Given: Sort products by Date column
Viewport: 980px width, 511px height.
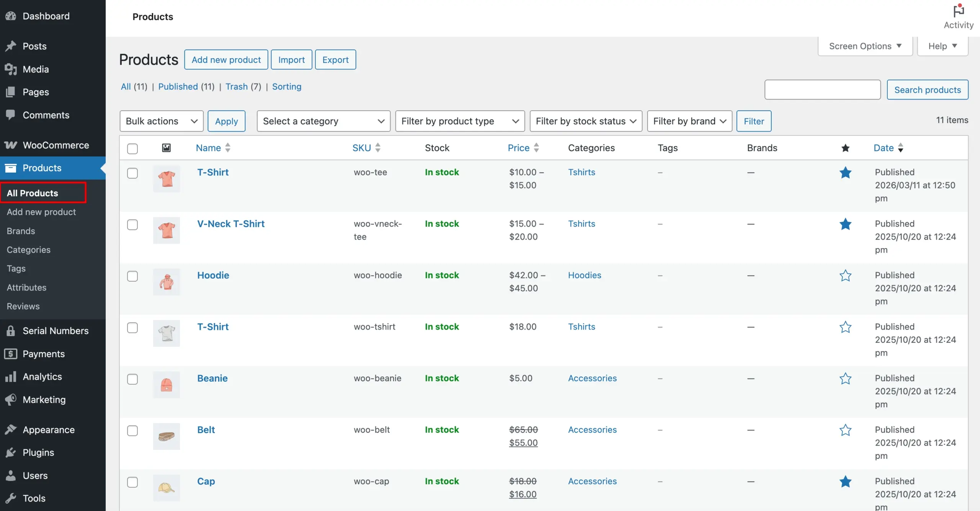Looking at the screenshot, I should pos(889,148).
